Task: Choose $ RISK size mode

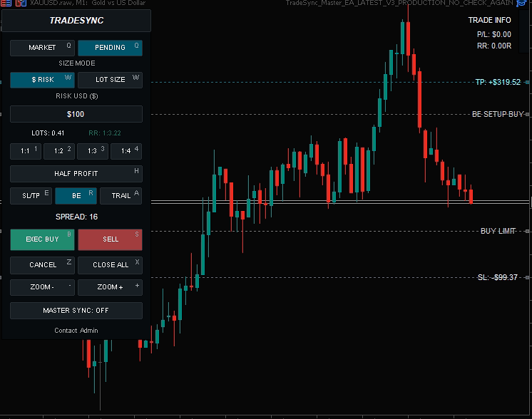Action: point(42,80)
